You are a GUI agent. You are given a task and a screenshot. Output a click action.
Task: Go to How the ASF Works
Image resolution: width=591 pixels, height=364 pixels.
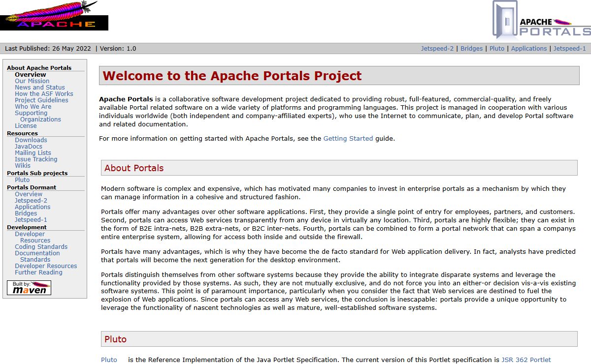coord(44,94)
